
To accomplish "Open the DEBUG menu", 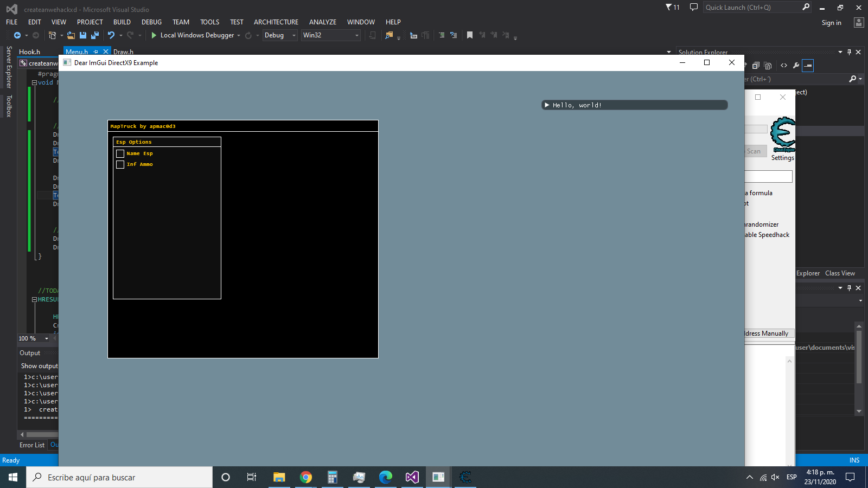I will (x=152, y=22).
